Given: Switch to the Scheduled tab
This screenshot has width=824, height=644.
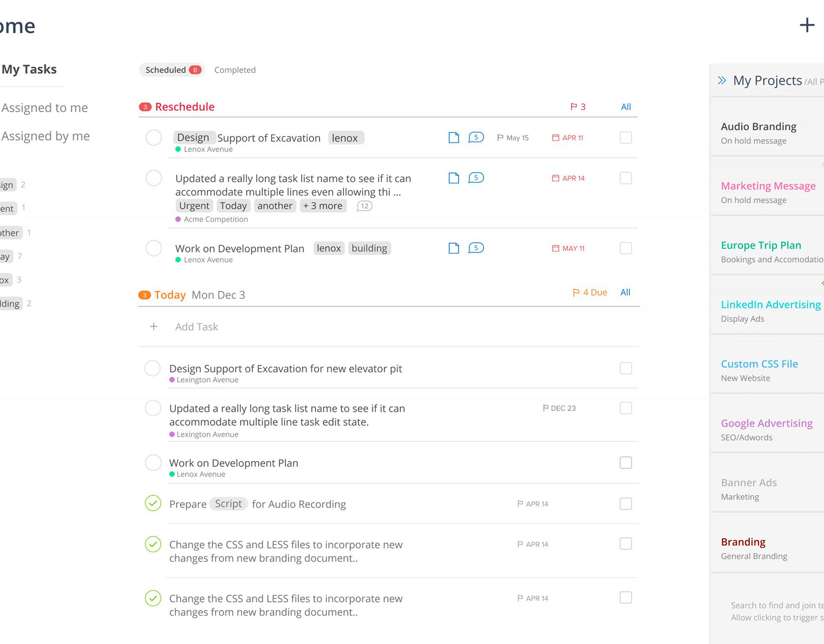Looking at the screenshot, I should coord(171,70).
